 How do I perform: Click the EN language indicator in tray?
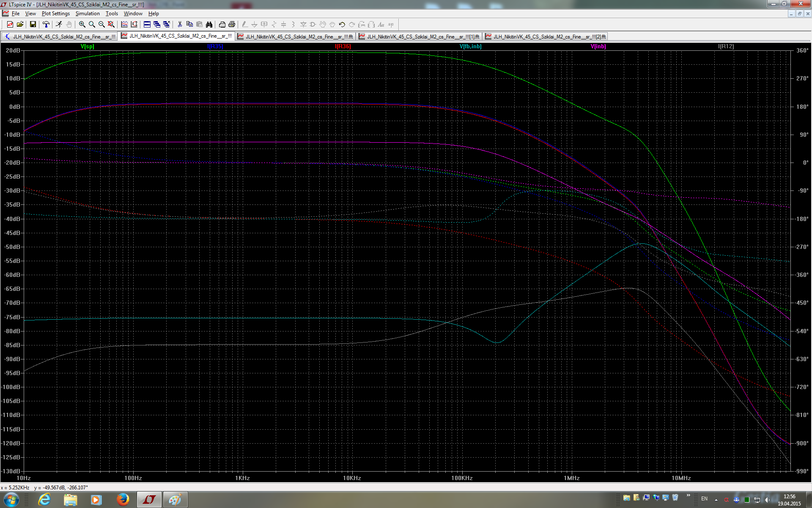tap(704, 499)
